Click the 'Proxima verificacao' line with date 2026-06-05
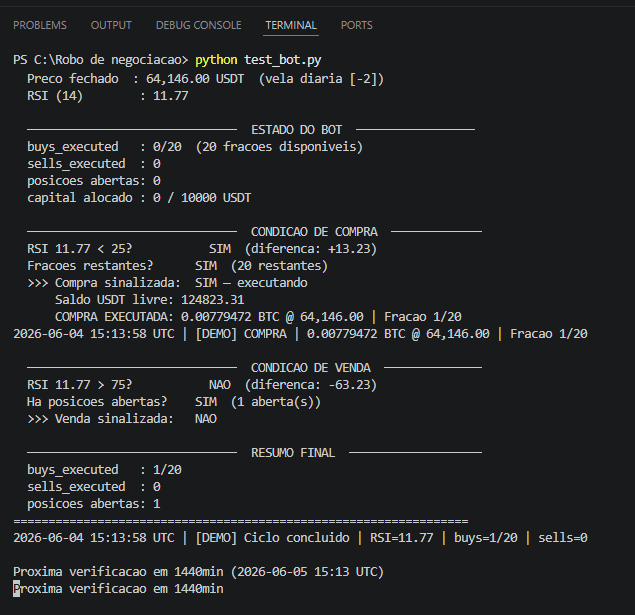Viewport: 635px width, 615px height. [x=198, y=572]
